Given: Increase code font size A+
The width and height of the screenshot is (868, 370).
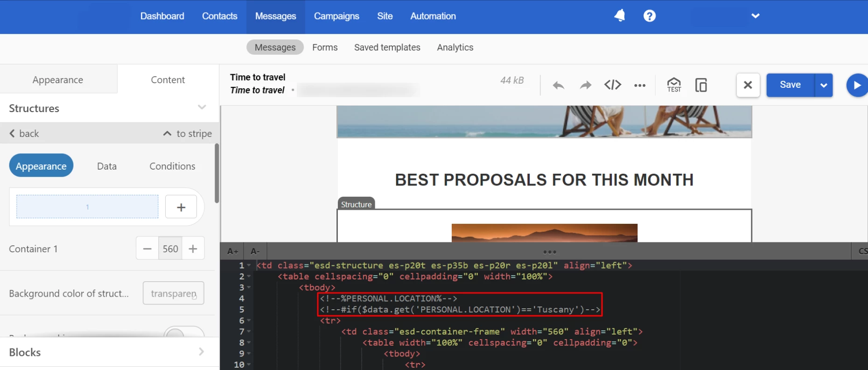Looking at the screenshot, I should [232, 251].
